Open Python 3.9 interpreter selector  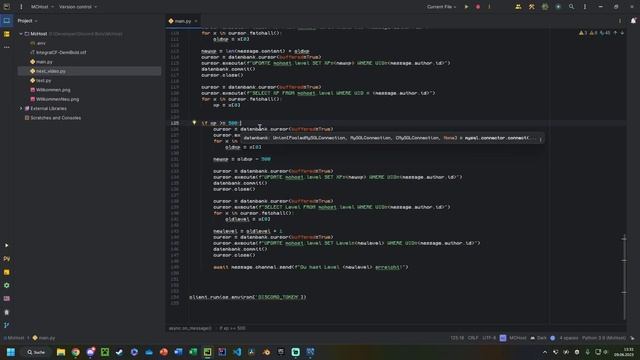click(604, 338)
